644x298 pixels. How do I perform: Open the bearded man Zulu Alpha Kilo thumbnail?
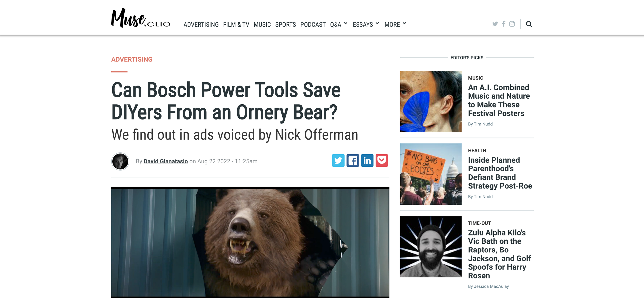(430, 246)
